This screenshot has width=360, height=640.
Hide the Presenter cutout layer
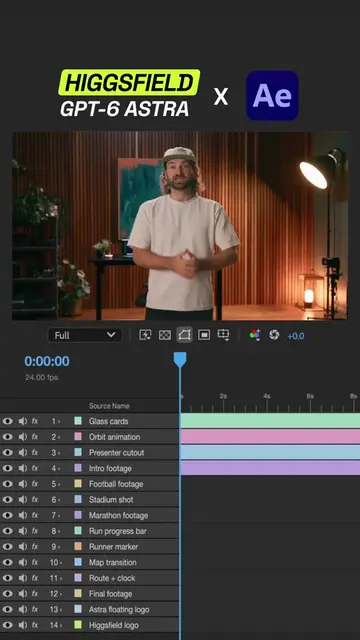click(x=7, y=453)
